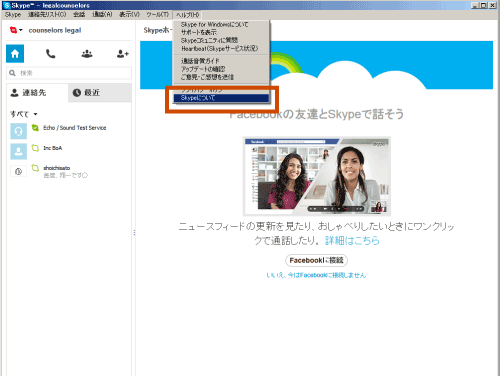Click the Inc BoA contact avatar
The height and width of the screenshot is (377, 500).
[x=18, y=151]
